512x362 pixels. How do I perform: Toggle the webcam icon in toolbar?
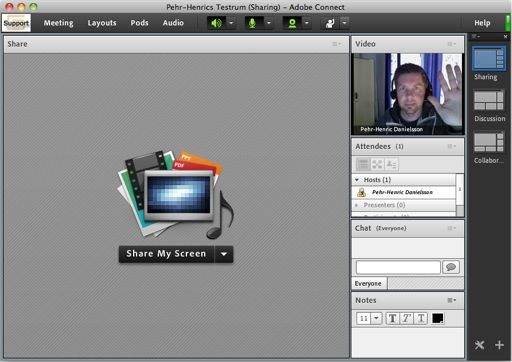292,23
